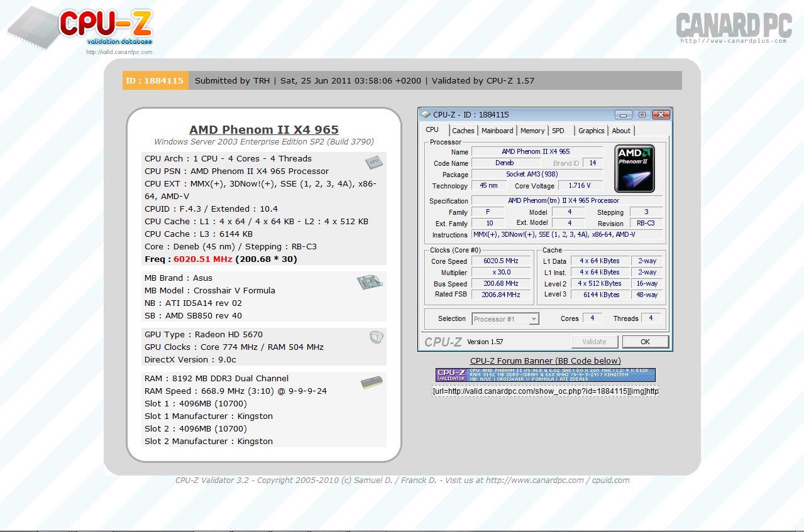
Task: Click the MB Model Crosshair V Formula line
Action: coord(210,290)
